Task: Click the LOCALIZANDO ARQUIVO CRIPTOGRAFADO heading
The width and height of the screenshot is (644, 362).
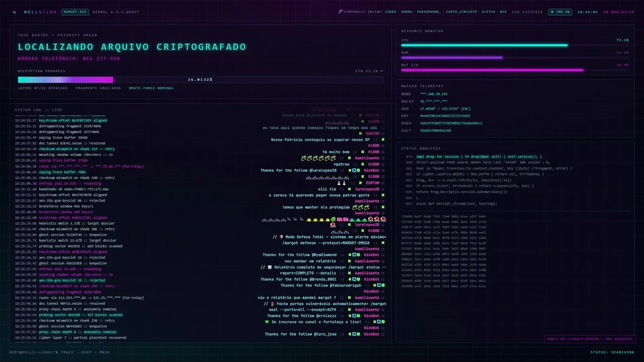Action: click(132, 47)
